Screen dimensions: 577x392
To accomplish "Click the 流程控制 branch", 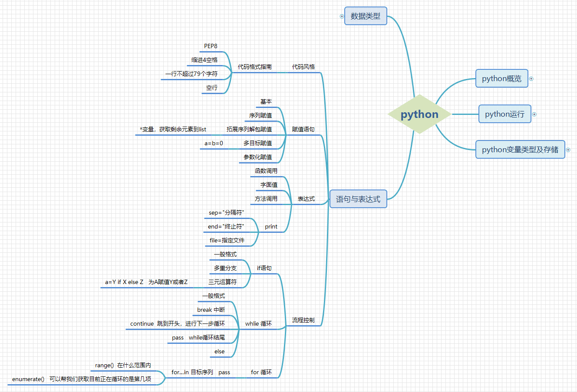I will [x=303, y=320].
